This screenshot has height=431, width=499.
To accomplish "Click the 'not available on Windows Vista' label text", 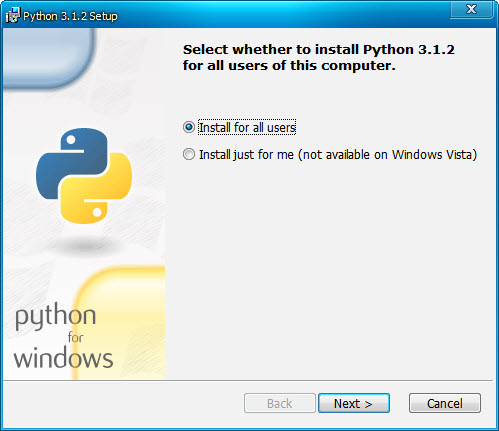I will click(x=388, y=155).
